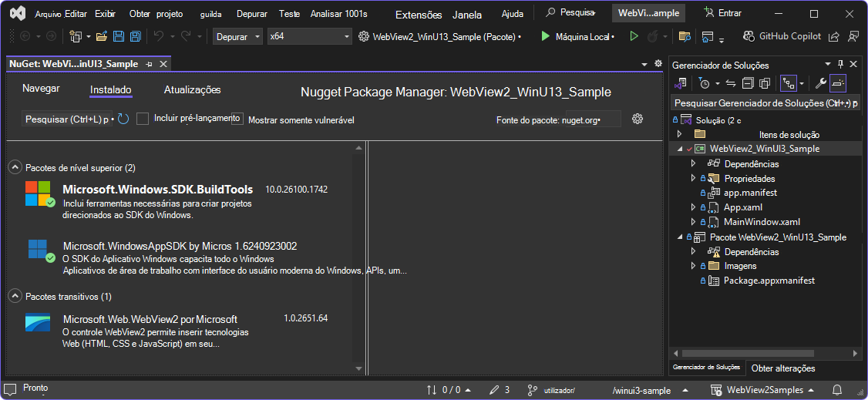Open Obter alterações bottom tab

[x=783, y=368]
